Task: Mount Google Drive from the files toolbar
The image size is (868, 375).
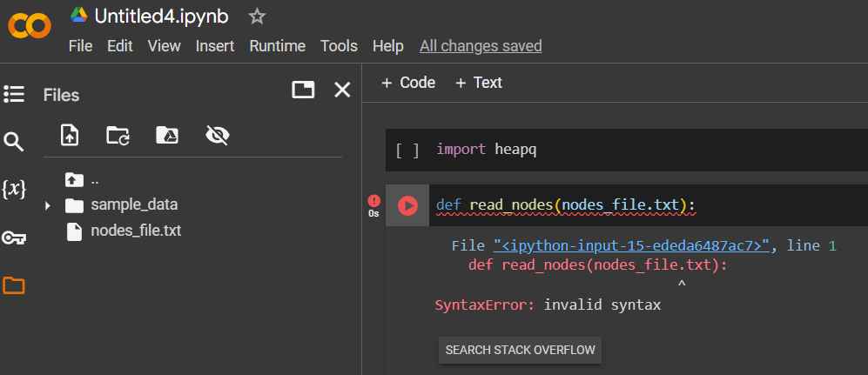Action: coord(167,135)
